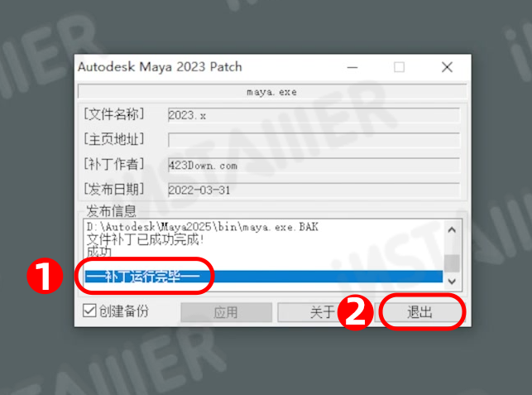Click the 发布日期 field 2022-03-31

[x=314, y=190]
